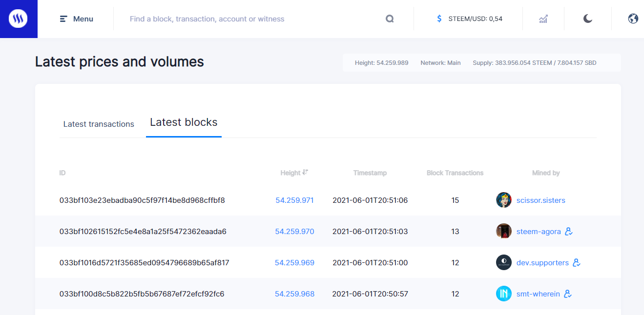Click the verified badge next to dev.supporters

point(577,263)
